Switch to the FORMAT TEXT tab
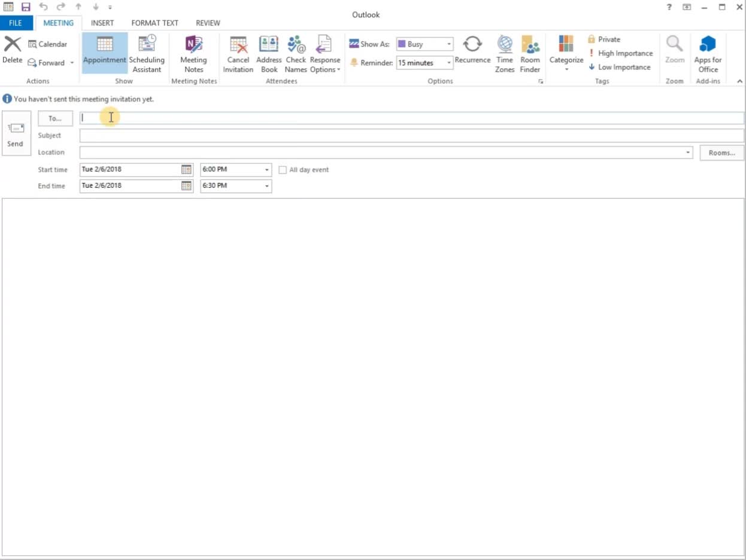This screenshot has height=560, width=746. [x=155, y=23]
